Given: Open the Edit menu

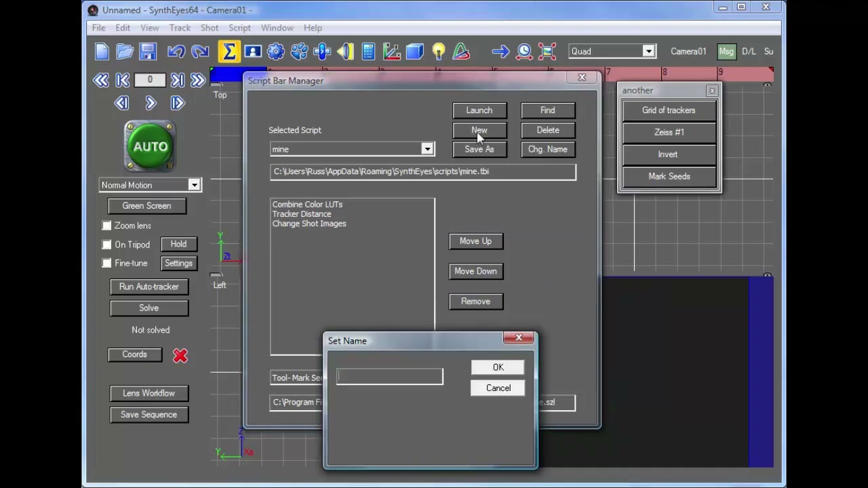Looking at the screenshot, I should 123,28.
